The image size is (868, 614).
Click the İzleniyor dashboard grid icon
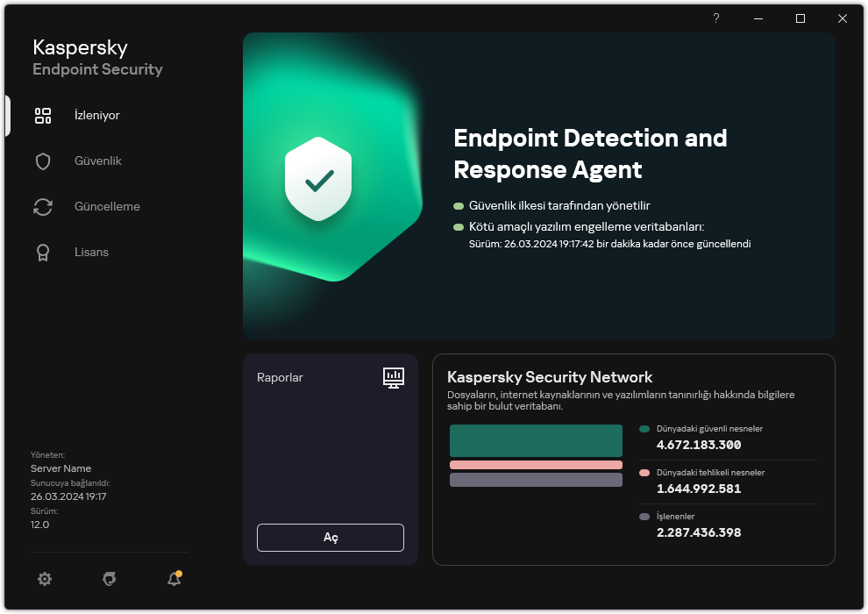click(x=43, y=116)
